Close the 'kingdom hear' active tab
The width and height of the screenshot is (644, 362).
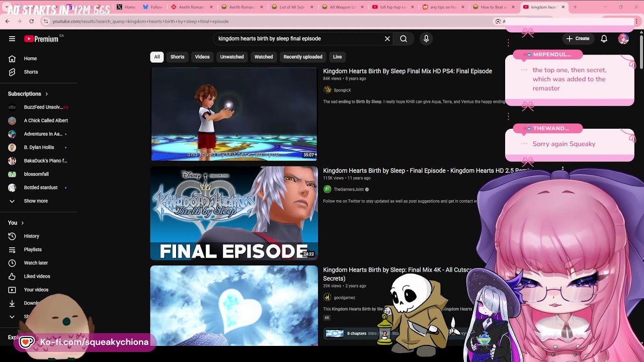tap(563, 7)
